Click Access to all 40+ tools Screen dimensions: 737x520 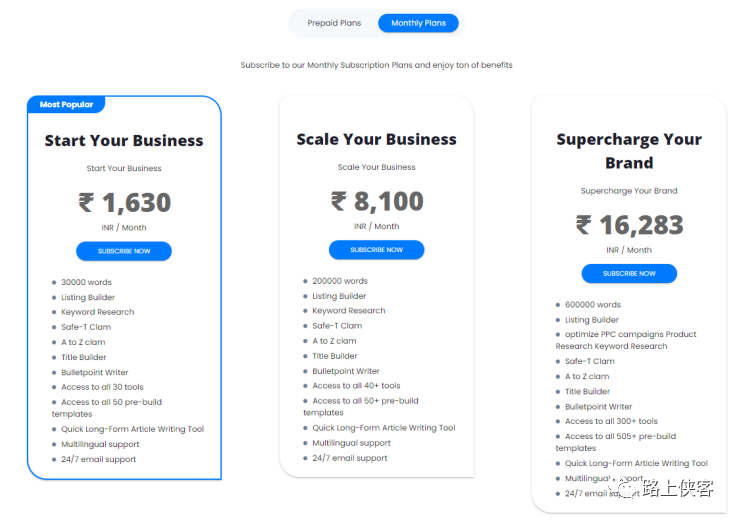click(x=356, y=385)
